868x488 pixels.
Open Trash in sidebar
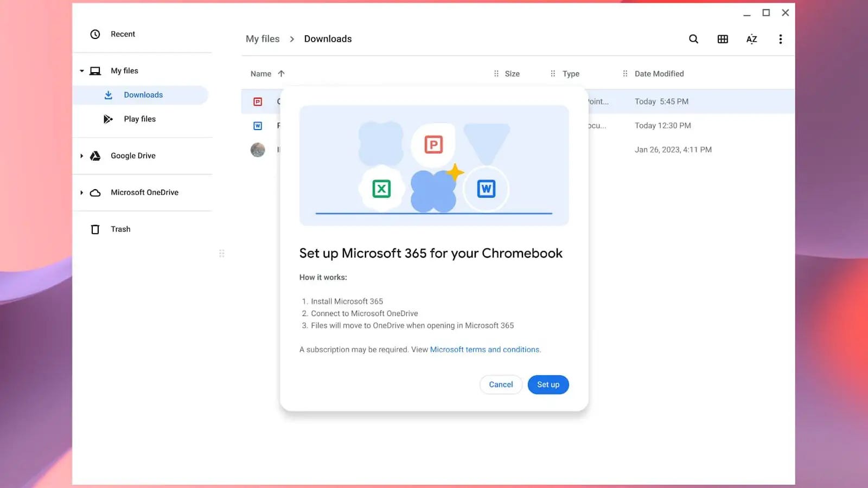(x=120, y=229)
